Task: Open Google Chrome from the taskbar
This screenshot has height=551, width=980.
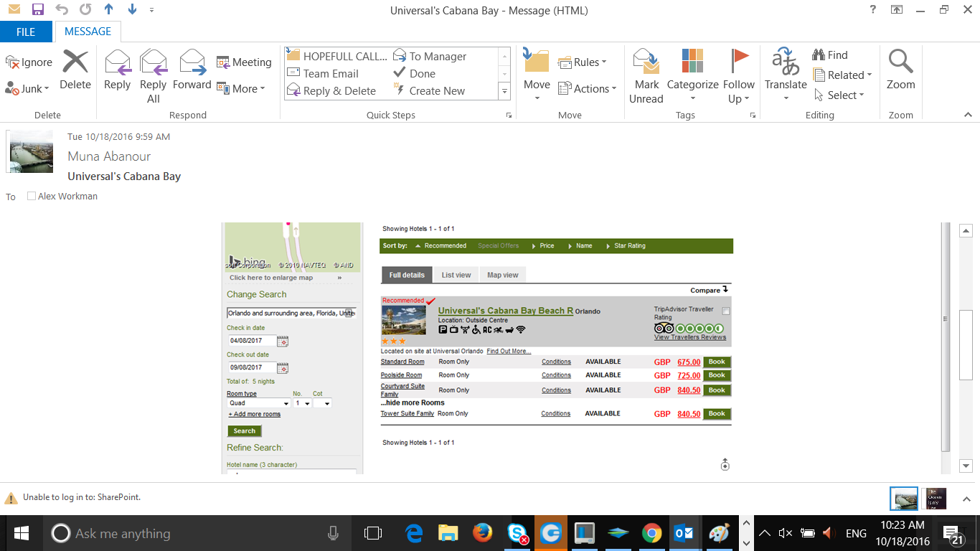Action: point(651,533)
